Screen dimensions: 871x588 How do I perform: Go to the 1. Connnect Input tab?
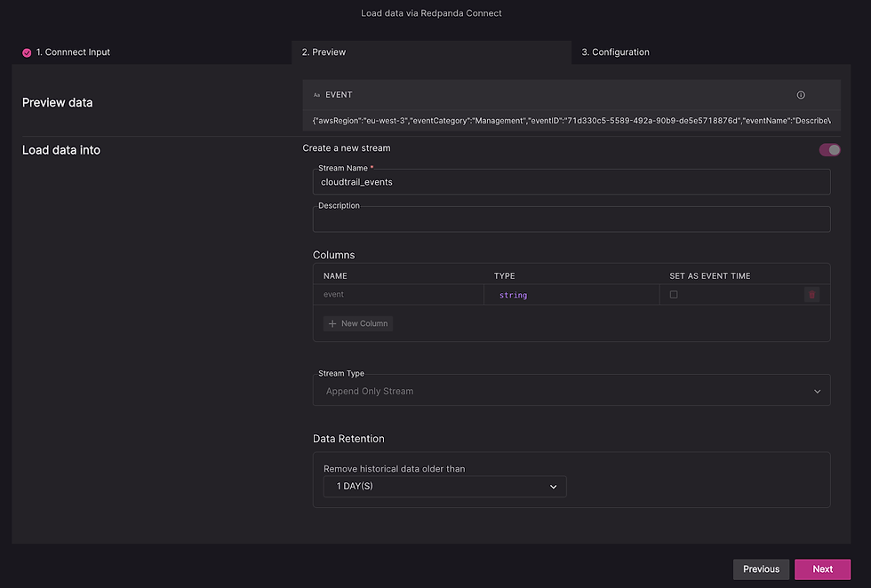click(x=73, y=52)
